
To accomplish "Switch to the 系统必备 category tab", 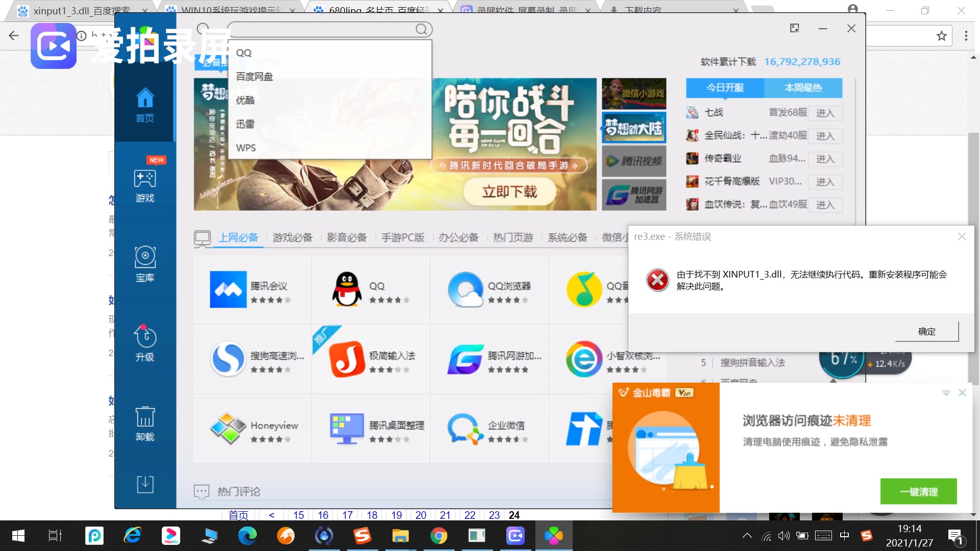I will click(x=568, y=238).
